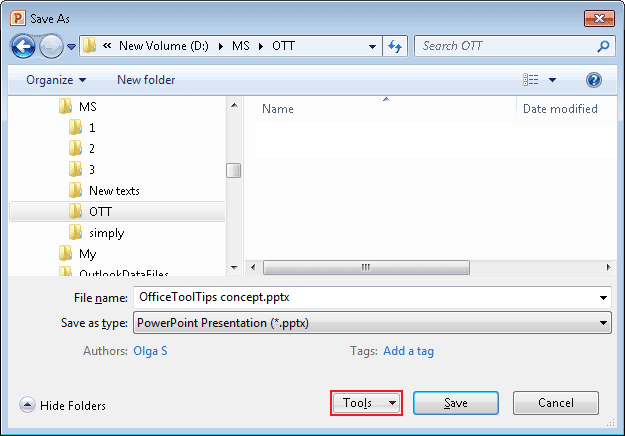The height and width of the screenshot is (436, 625).
Task: Sort by the Date modified column header
Action: pyautogui.click(x=560, y=109)
